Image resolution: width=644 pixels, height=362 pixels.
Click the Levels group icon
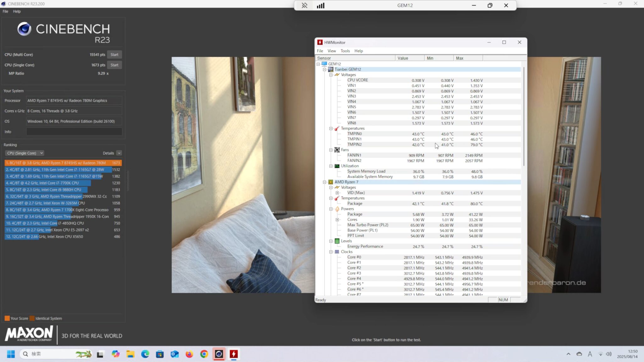(x=337, y=241)
